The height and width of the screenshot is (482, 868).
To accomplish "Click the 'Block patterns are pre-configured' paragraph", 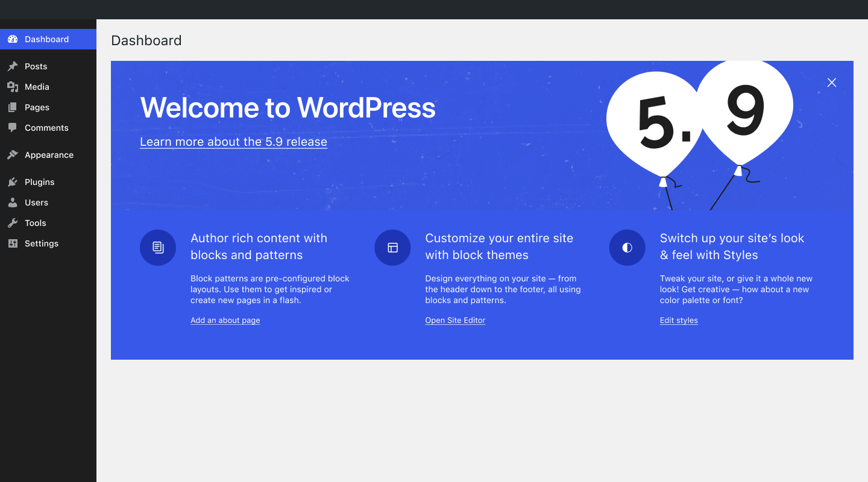I will pyautogui.click(x=270, y=289).
